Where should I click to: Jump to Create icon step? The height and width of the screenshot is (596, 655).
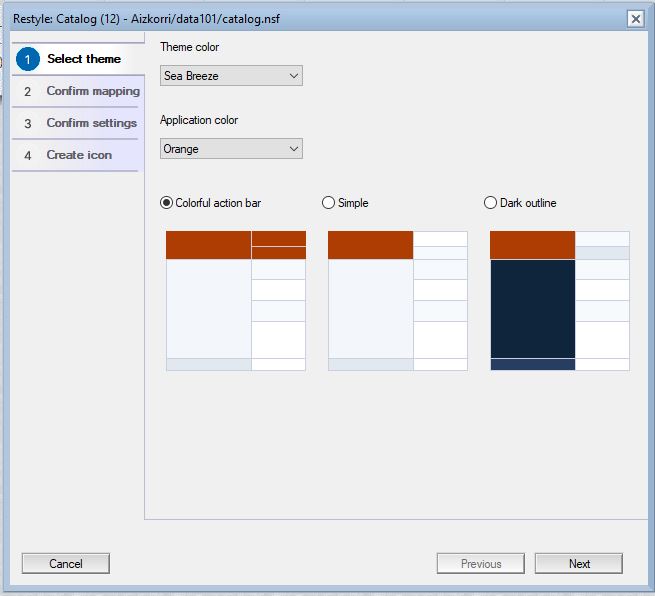click(79, 155)
